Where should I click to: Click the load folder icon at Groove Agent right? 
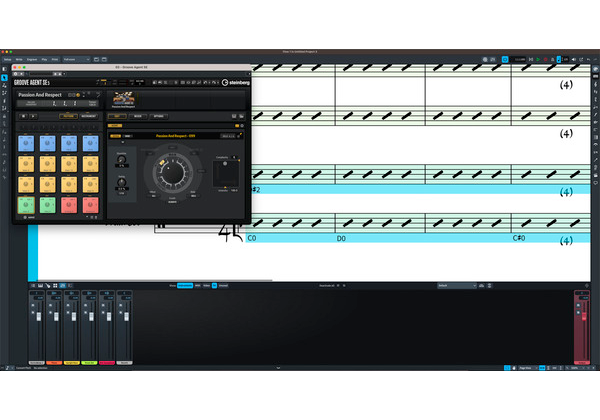[x=241, y=116]
